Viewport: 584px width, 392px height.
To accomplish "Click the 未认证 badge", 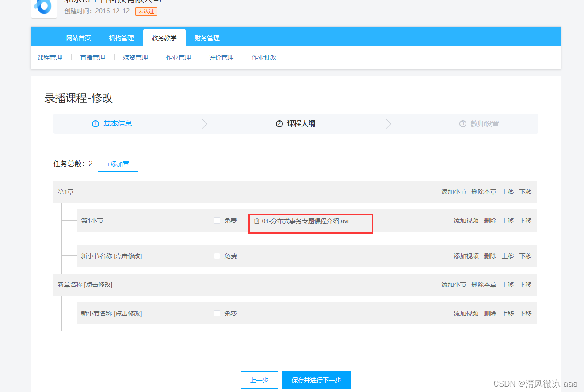I will click(x=146, y=11).
